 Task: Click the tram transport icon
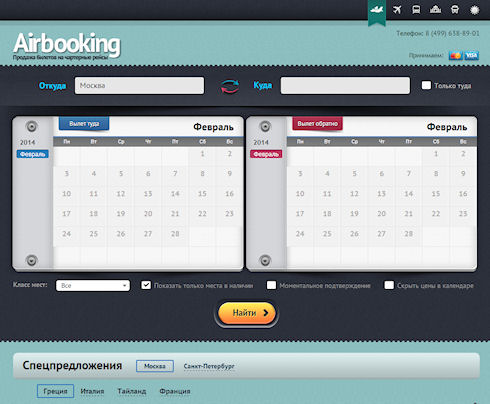tap(455, 10)
